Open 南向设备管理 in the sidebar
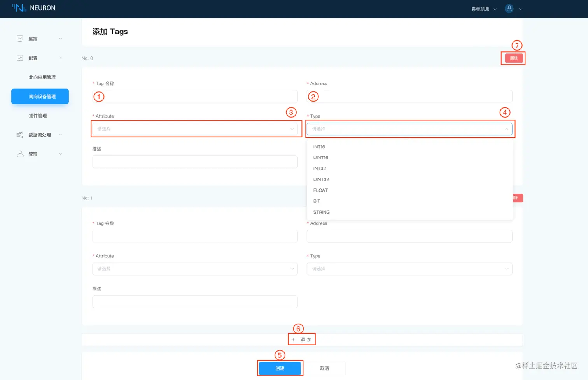Screen dimensions: 588x380 tap(40, 97)
